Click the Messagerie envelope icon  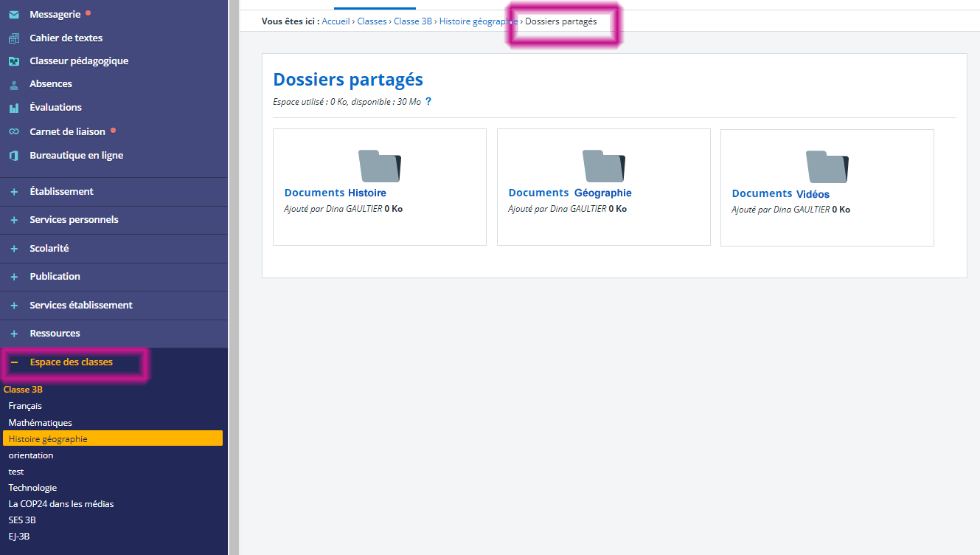(13, 15)
